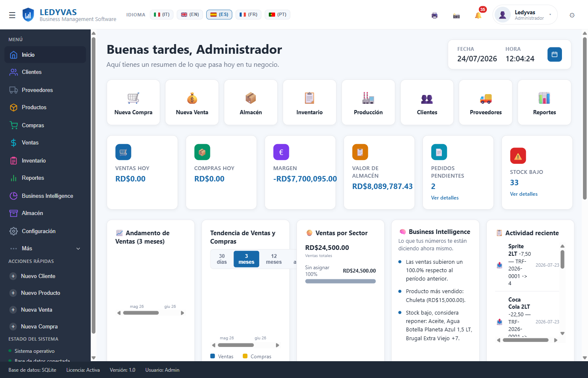This screenshot has width=588, height=378.
Task: Click Nuevo Cliente quick action
Action: pos(45,276)
